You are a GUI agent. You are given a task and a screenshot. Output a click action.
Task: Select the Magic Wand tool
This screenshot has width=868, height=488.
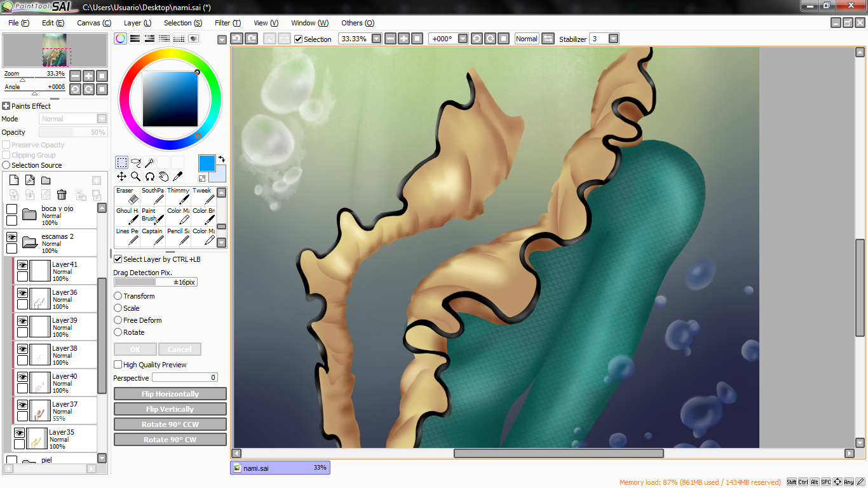click(149, 163)
